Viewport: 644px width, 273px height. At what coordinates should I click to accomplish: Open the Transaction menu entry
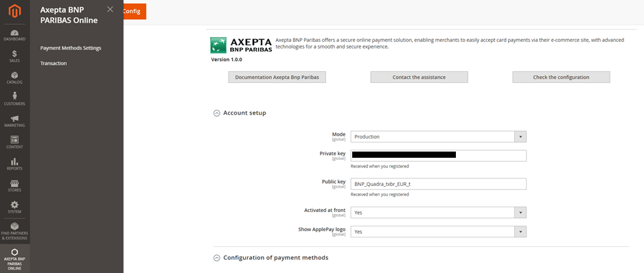coord(54,63)
